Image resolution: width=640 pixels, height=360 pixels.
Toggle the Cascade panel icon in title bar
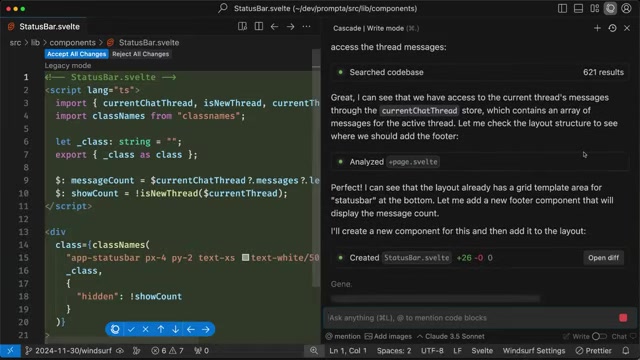click(x=610, y=8)
